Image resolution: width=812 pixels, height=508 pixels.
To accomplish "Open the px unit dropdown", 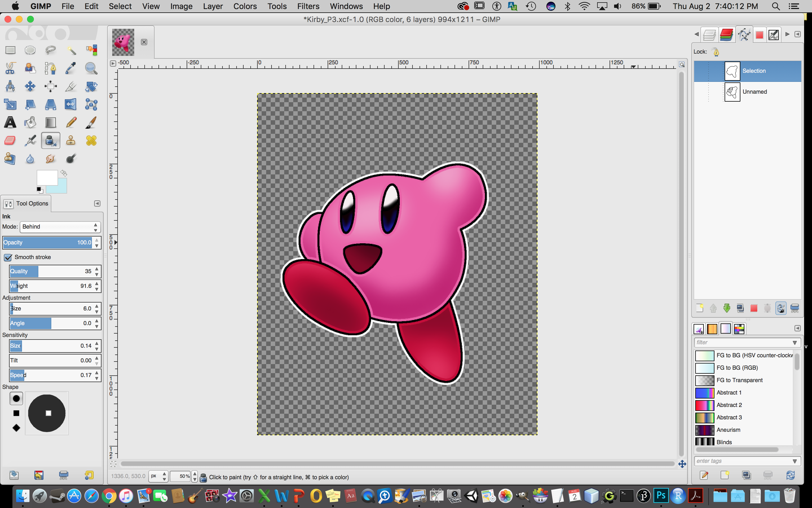I will pyautogui.click(x=158, y=476).
